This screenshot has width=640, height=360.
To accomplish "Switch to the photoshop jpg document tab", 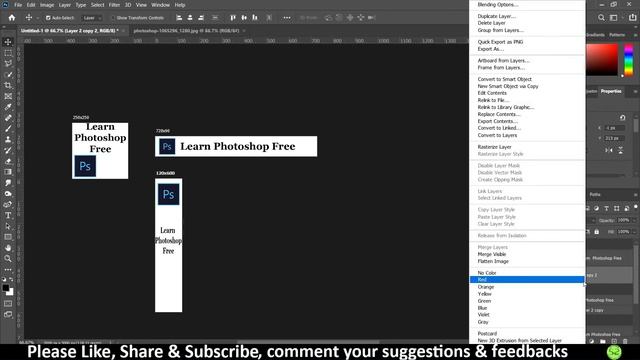I will [186, 31].
